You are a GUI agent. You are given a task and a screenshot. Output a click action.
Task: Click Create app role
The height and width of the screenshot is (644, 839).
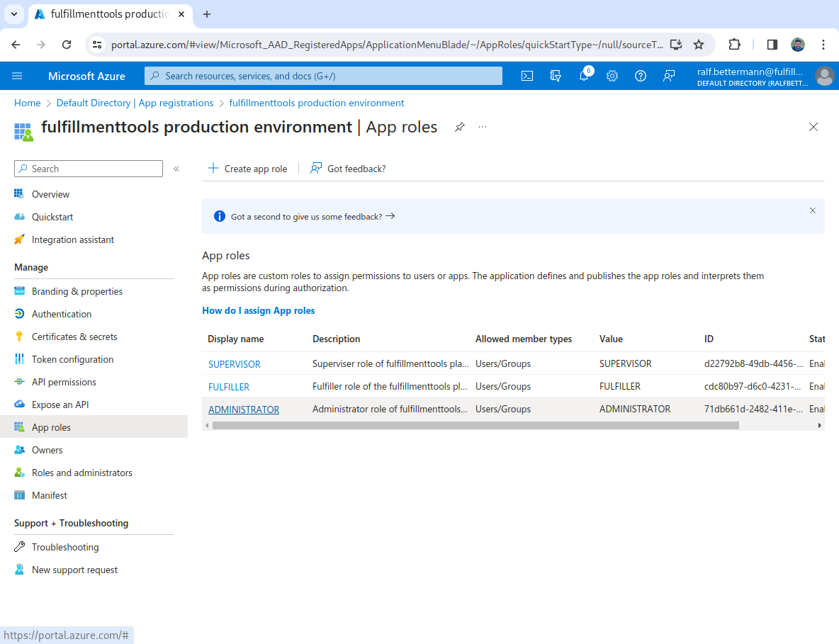tap(248, 169)
